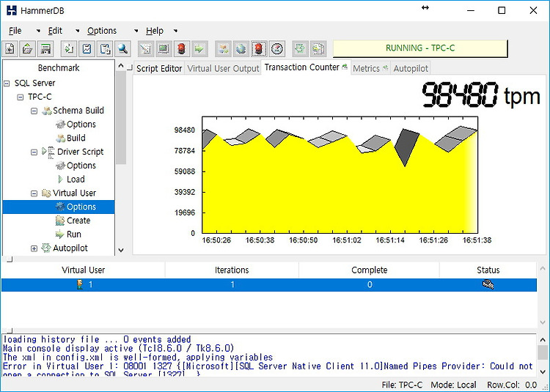Collapse the SQL Server tree node
Image resolution: width=550 pixels, height=392 pixels.
point(7,84)
